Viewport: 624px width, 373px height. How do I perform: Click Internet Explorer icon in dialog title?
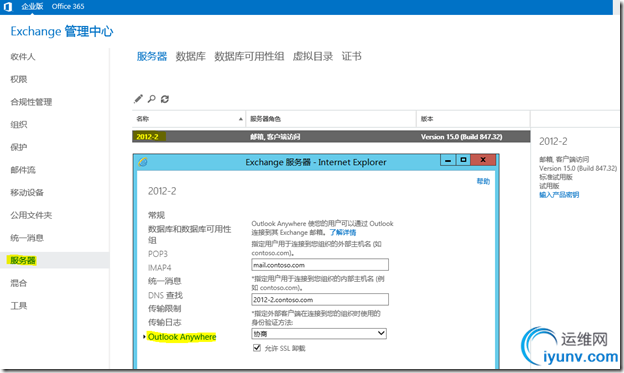(x=143, y=162)
